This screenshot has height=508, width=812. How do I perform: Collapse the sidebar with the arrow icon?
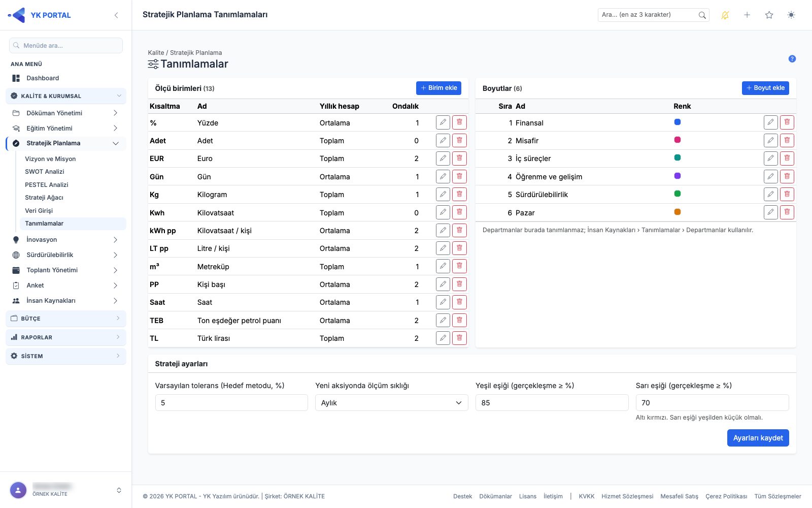pyautogui.click(x=116, y=15)
